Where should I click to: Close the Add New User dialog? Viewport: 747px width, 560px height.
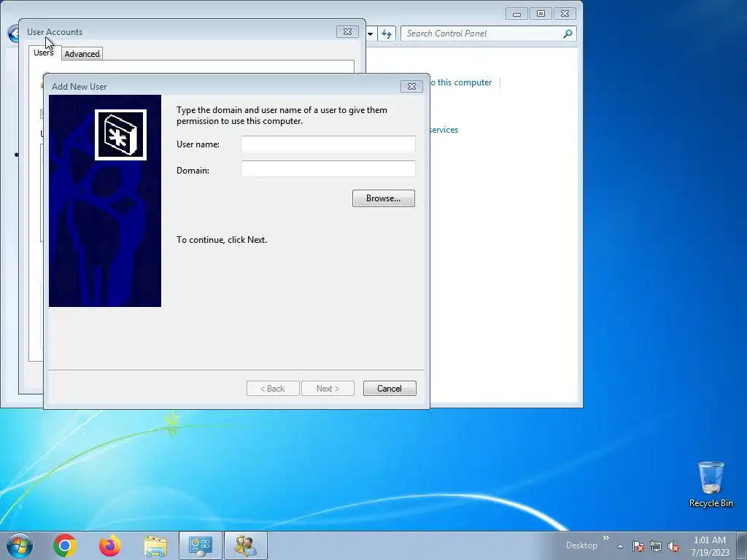(x=411, y=86)
